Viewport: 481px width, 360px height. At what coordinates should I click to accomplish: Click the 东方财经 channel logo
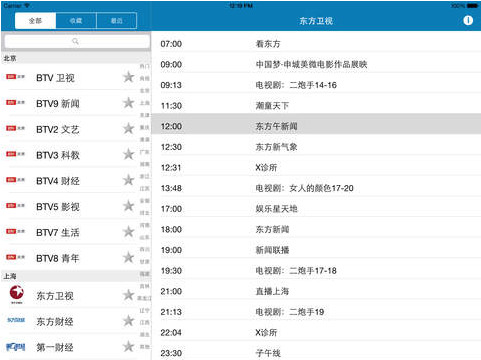[16, 320]
